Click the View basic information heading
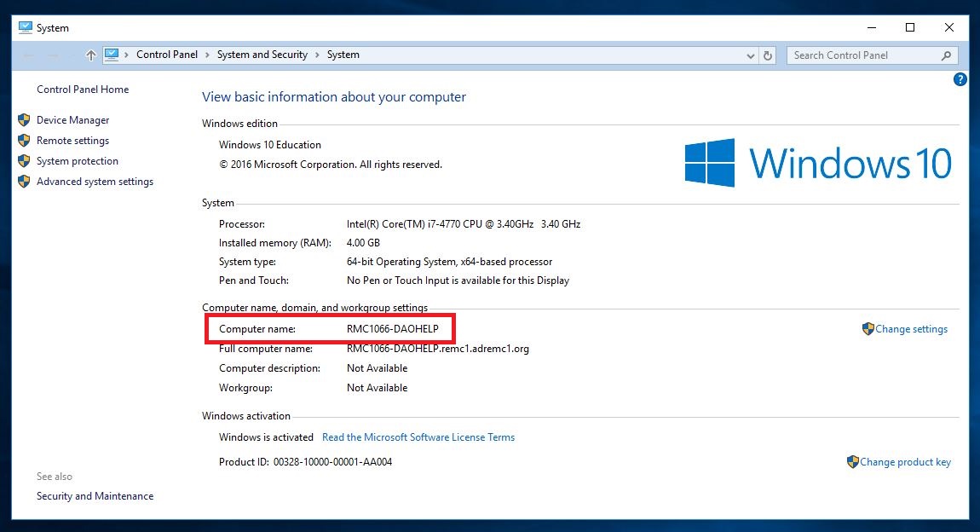 (x=334, y=97)
